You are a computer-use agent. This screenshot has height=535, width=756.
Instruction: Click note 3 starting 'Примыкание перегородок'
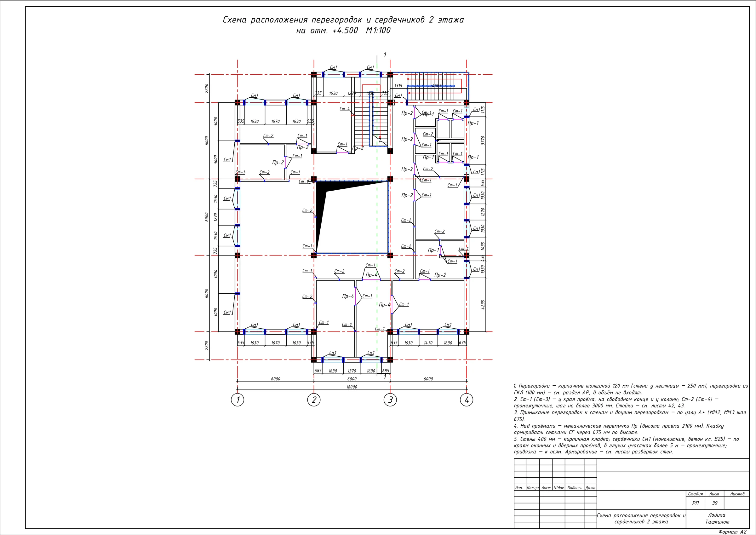pos(630,416)
